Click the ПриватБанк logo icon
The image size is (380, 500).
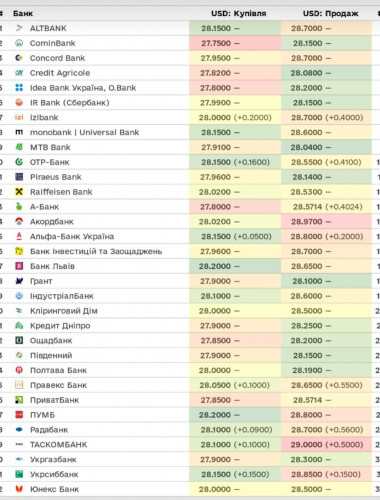tap(19, 400)
